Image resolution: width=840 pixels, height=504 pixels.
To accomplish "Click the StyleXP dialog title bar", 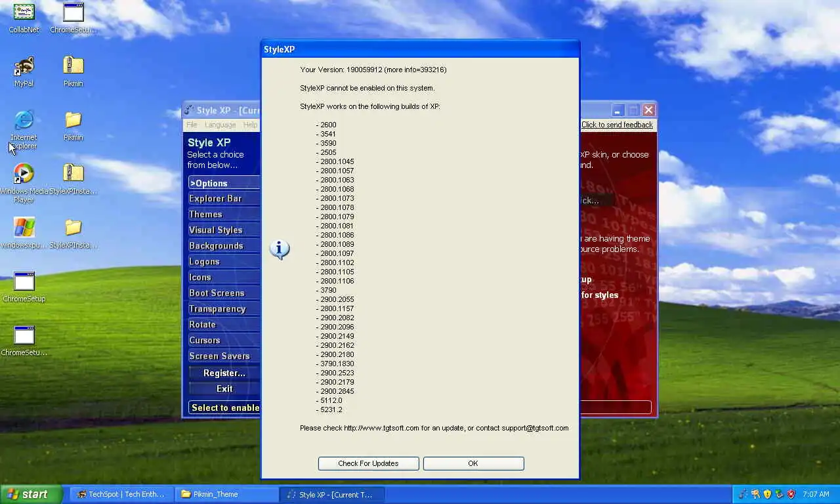I will pos(420,49).
